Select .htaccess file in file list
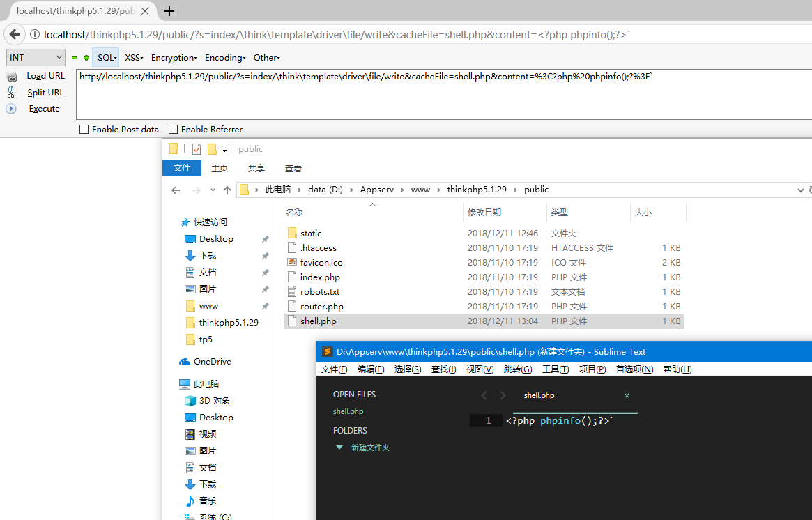The height and width of the screenshot is (520, 812). [x=318, y=247]
